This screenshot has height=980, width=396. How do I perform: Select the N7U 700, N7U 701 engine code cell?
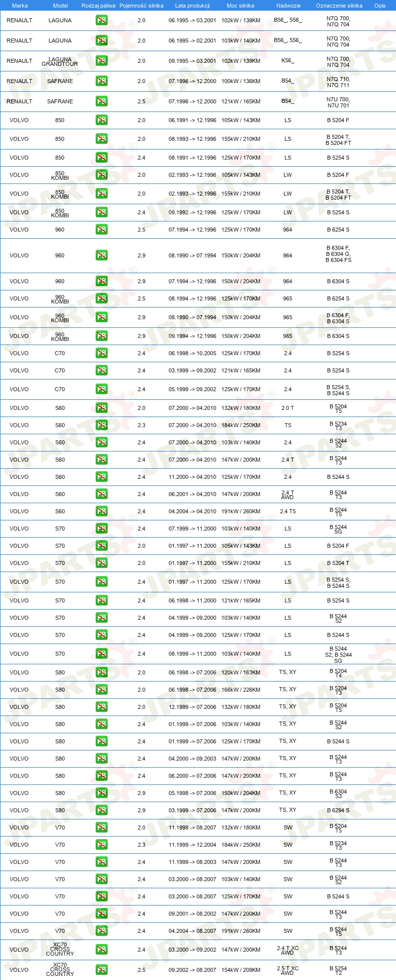pos(338,102)
